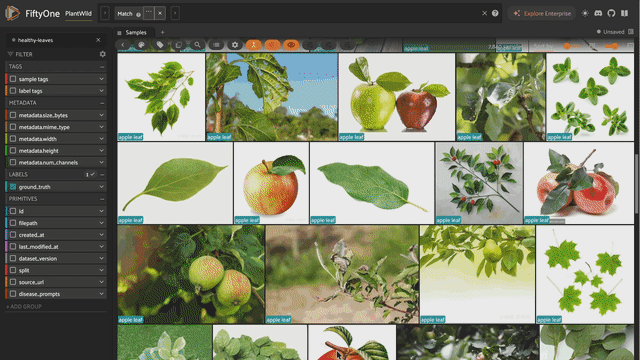Image resolution: width=640 pixels, height=360 pixels.
Task: Click the back arrow in grid toolbar
Action: [x=123, y=45]
